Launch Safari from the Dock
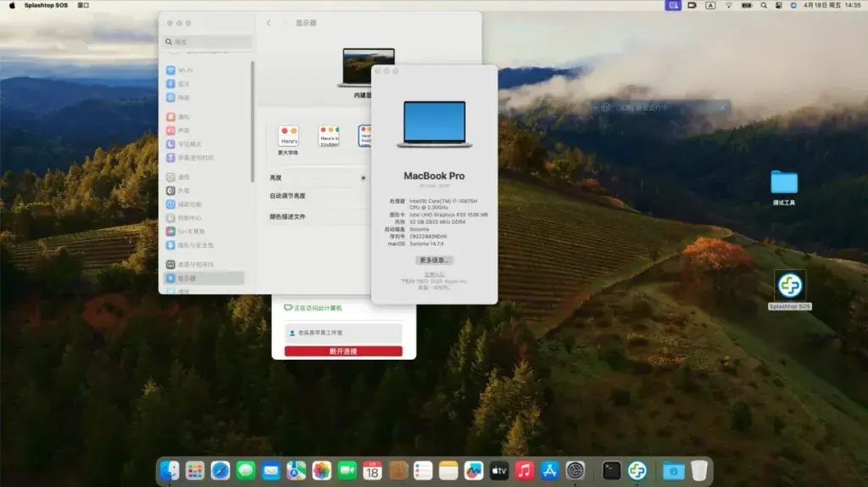This screenshot has height=487, width=868. [x=220, y=471]
